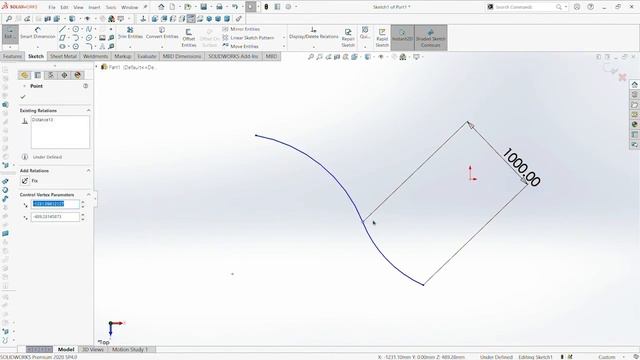
Task: Click the Print icon
Action: pos(219,7)
